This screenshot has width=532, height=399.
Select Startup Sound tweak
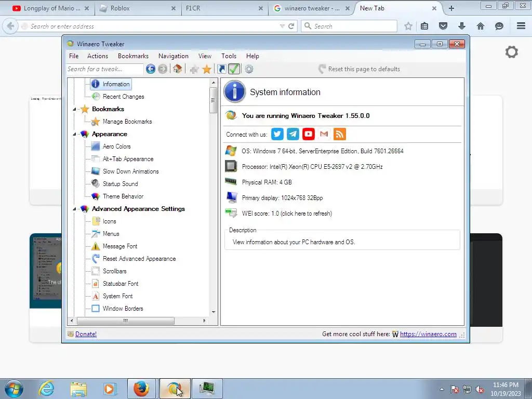point(120,184)
